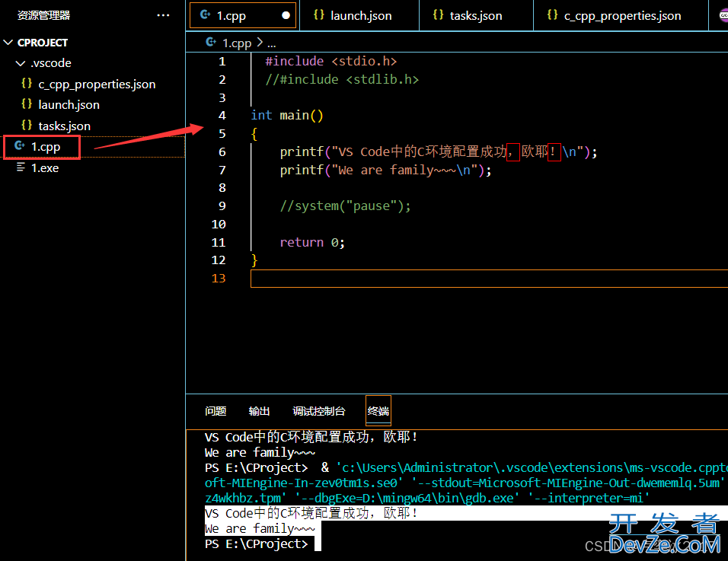Open the 输出 output panel tab
Screen dimensions: 728x561
259,411
